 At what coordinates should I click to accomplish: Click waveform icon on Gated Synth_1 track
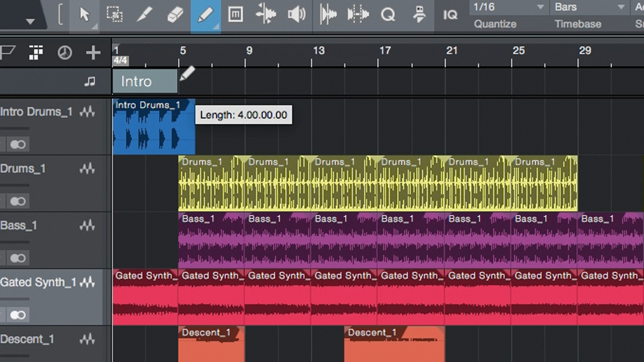(87, 282)
